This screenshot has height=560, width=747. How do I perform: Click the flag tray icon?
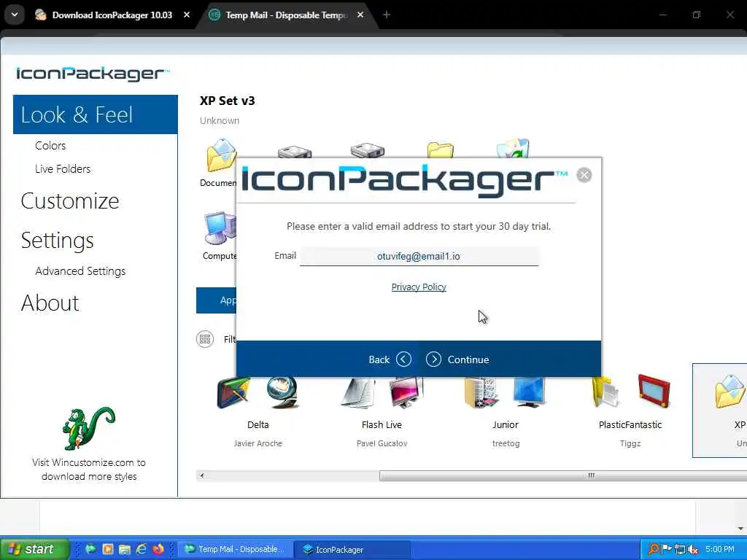point(667,550)
